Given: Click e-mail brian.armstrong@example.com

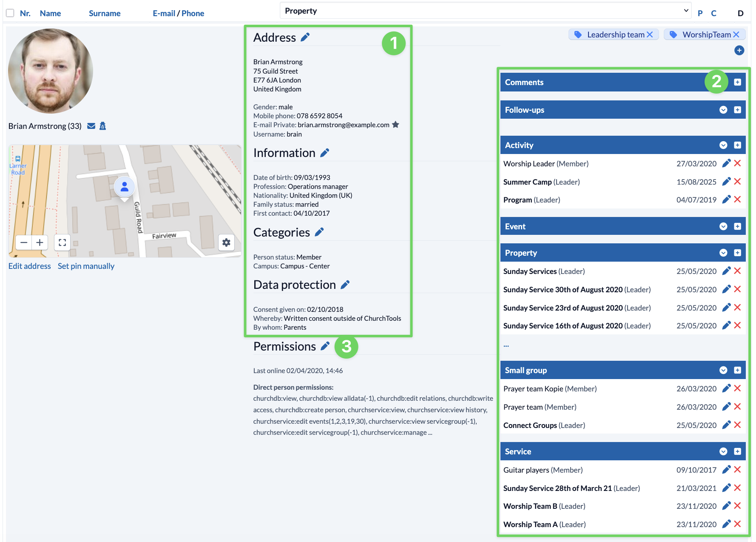Looking at the screenshot, I should click(344, 125).
